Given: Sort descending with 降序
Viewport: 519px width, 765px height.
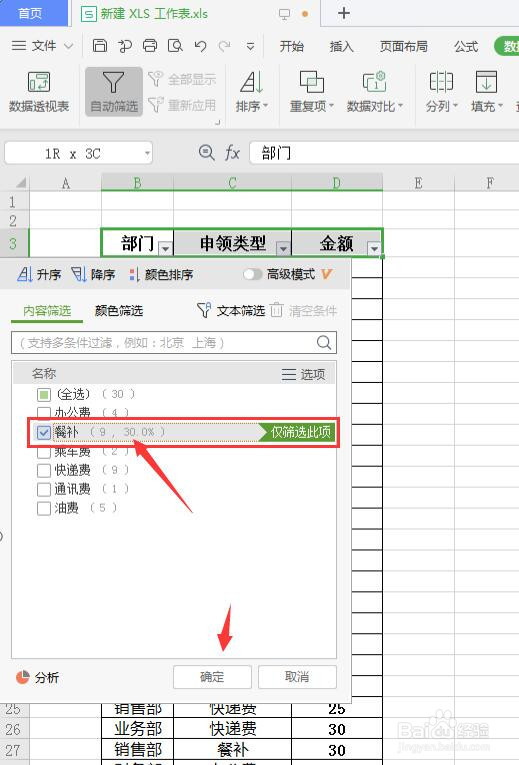Looking at the screenshot, I should (x=93, y=274).
